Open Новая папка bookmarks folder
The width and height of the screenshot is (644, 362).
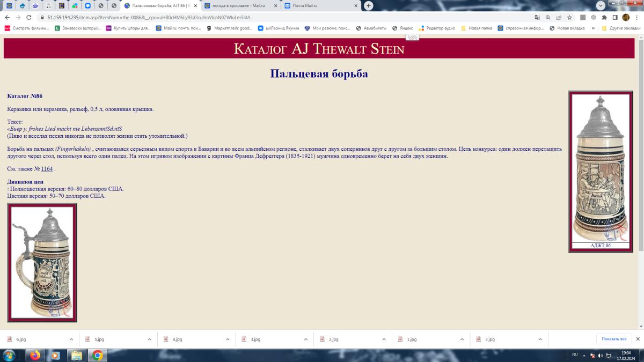[477, 28]
